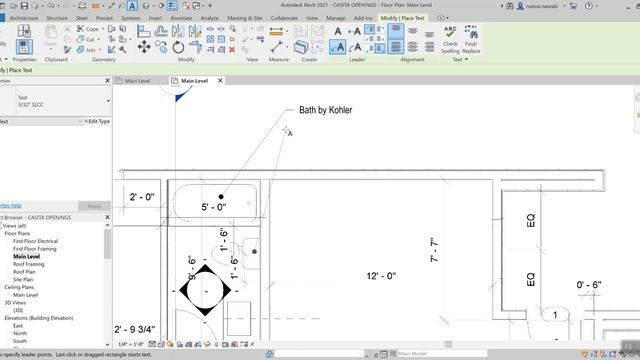
Task: Click the Create Similar icon
Action: pos(301,47)
